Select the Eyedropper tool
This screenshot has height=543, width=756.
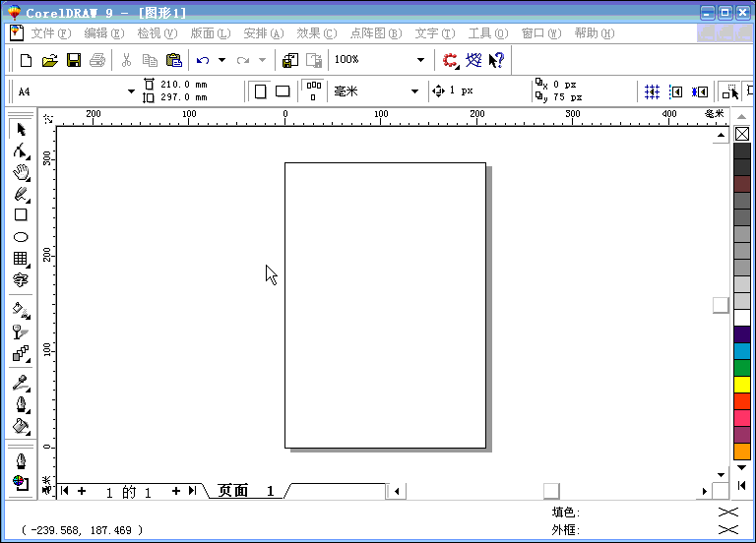21,383
